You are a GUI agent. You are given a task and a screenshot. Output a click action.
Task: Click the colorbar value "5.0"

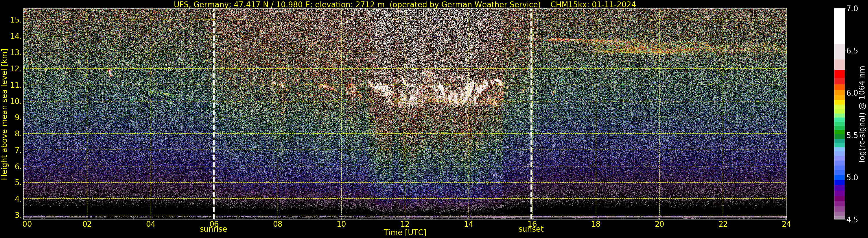click(852, 177)
